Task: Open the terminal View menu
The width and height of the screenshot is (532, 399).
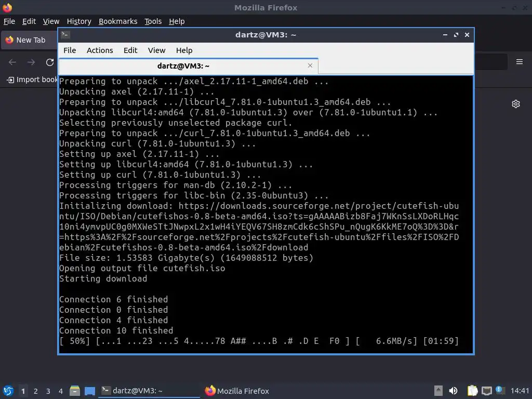Action: (x=156, y=50)
